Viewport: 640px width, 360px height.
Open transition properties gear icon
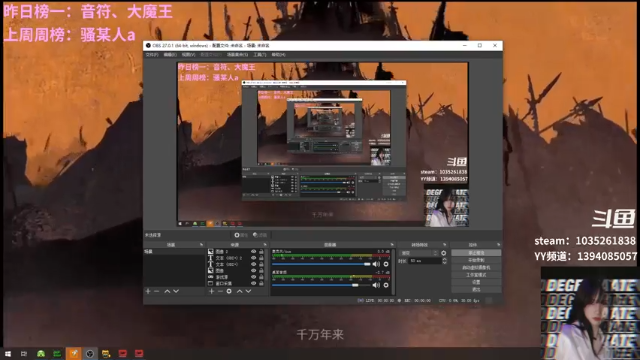[444, 253]
